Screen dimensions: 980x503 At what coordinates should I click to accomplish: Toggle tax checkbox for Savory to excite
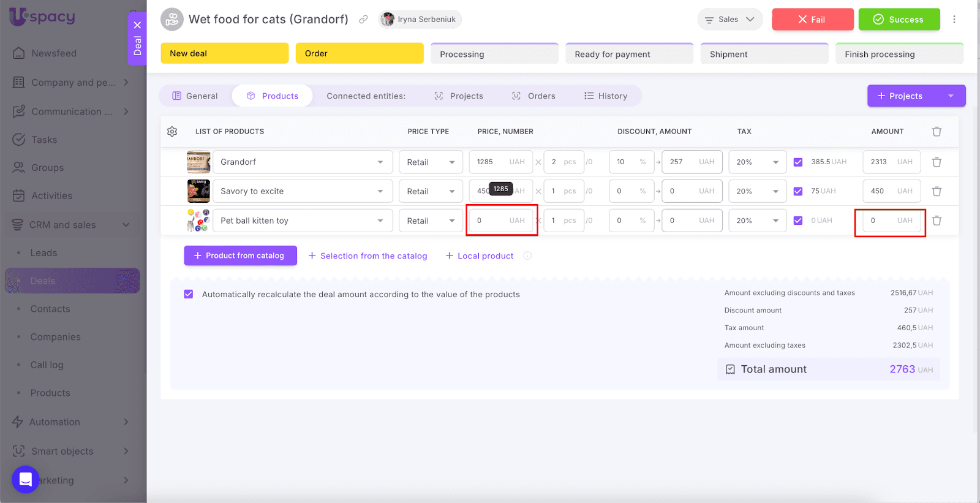(x=797, y=191)
